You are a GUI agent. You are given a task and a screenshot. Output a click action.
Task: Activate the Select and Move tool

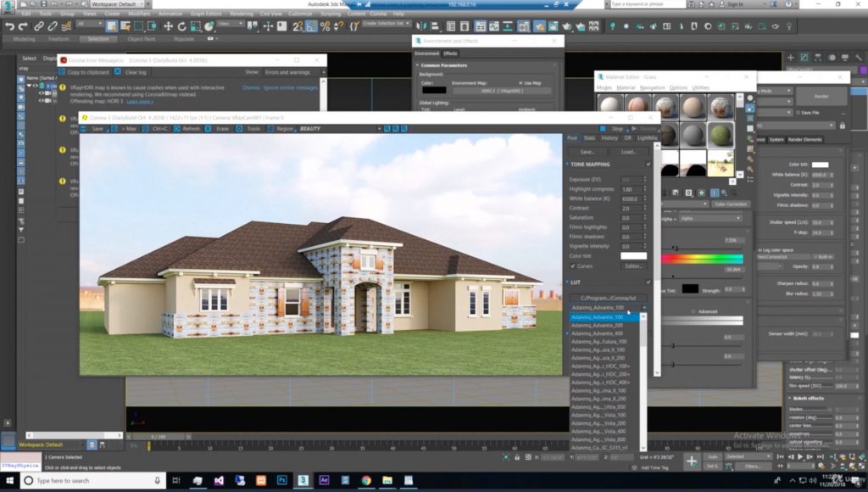click(x=168, y=26)
